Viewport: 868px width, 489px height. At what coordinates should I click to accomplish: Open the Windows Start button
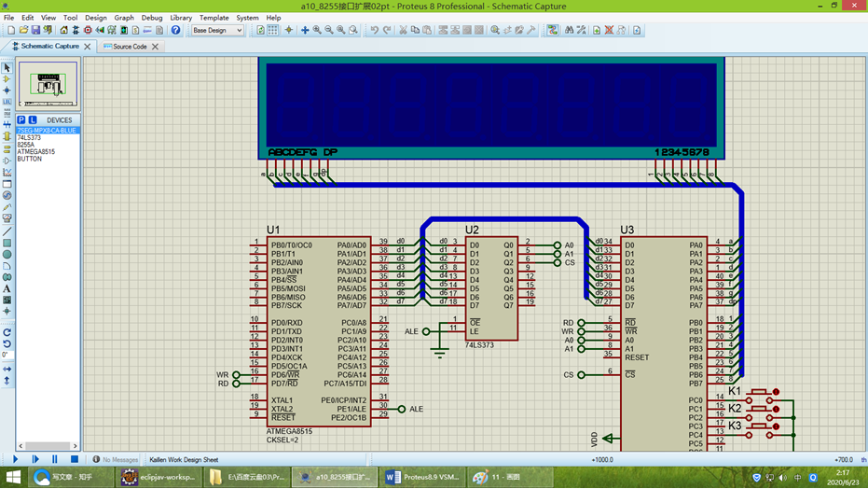(x=13, y=478)
